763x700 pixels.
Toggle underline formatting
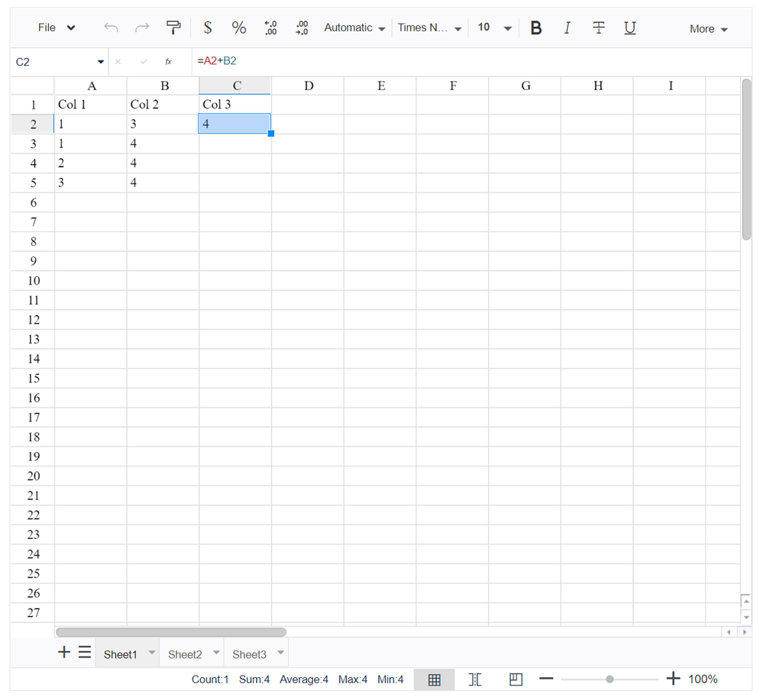point(629,27)
